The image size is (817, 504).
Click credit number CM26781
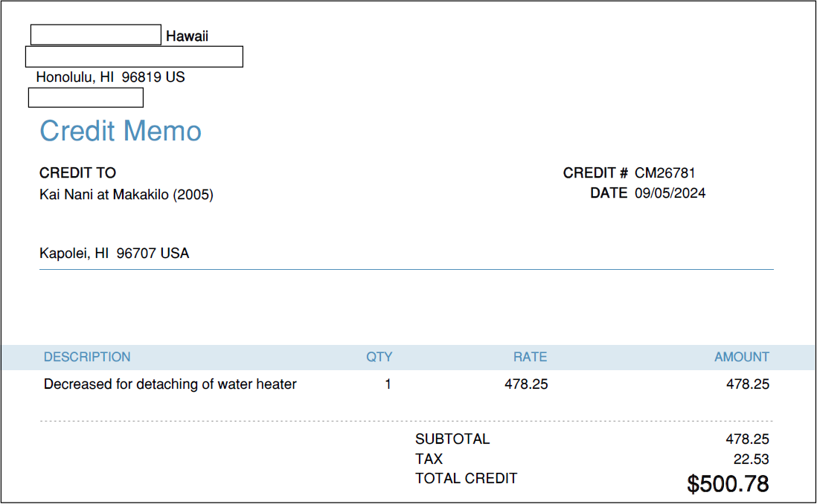coord(664,173)
